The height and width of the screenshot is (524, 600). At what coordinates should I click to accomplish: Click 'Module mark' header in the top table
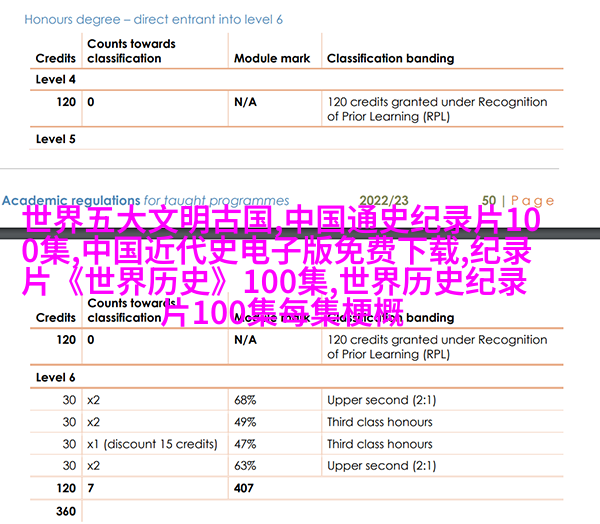pos(272,58)
